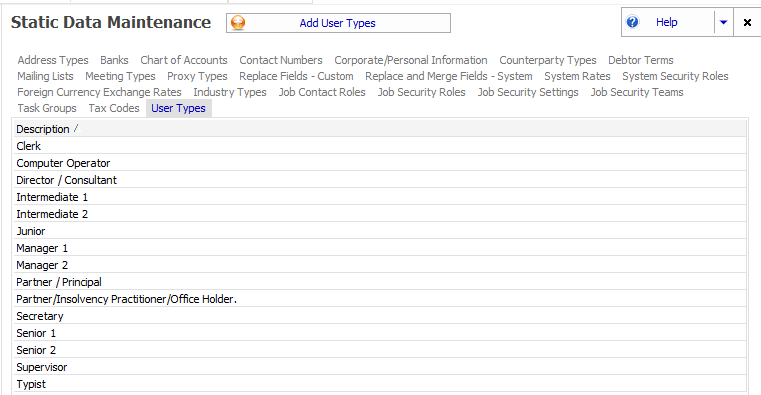
Task: Select the Tax Codes tab
Action: click(x=114, y=108)
